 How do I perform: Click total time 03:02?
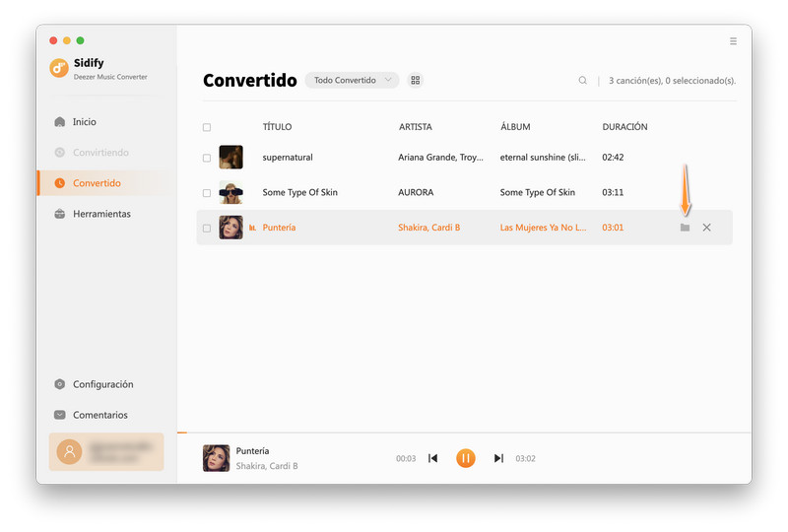coord(526,458)
